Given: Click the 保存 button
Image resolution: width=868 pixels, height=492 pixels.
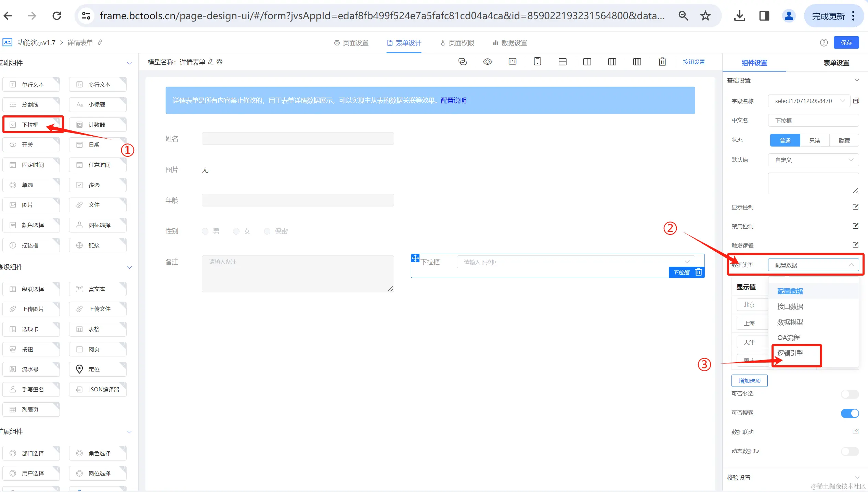Looking at the screenshot, I should tap(846, 42).
